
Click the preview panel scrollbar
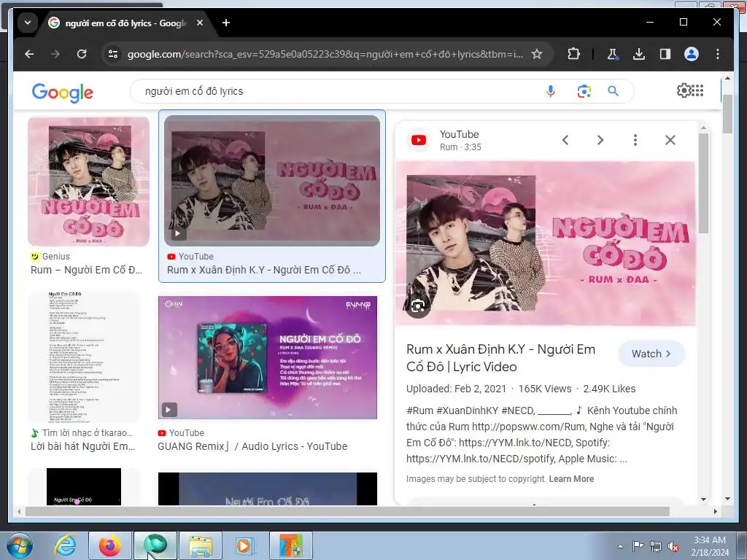703,183
